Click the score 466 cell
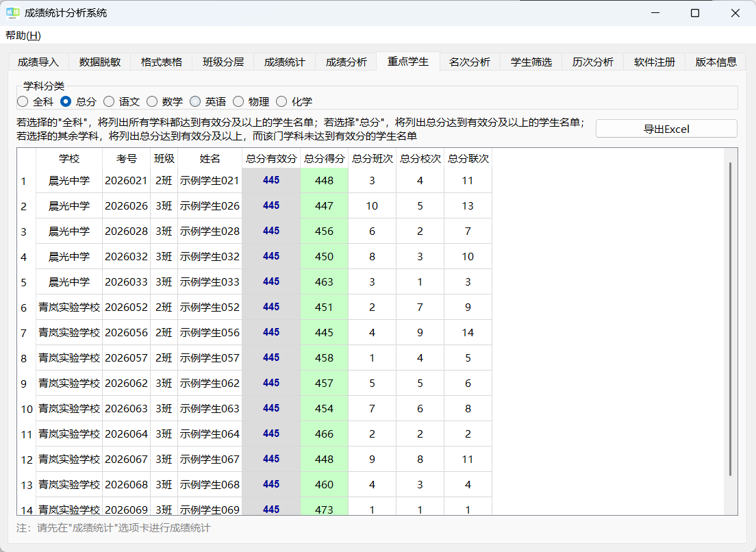 coord(324,434)
